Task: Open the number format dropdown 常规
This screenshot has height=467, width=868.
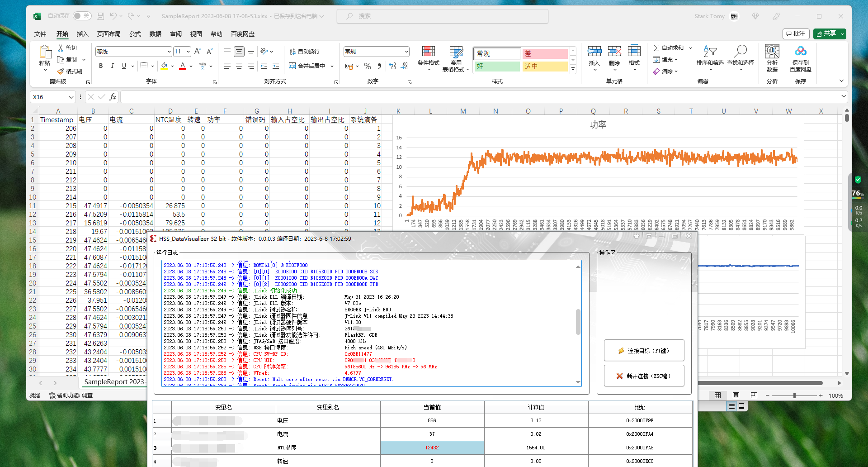Action: (x=406, y=52)
